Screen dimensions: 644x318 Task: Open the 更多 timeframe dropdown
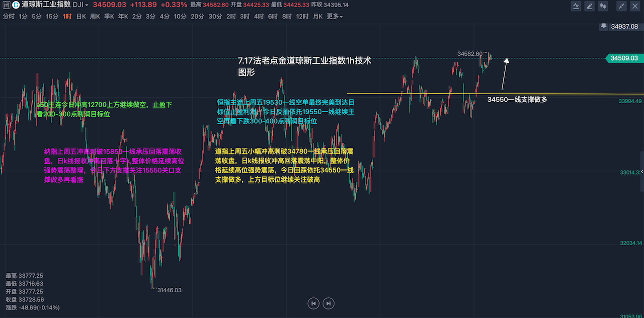(335, 17)
